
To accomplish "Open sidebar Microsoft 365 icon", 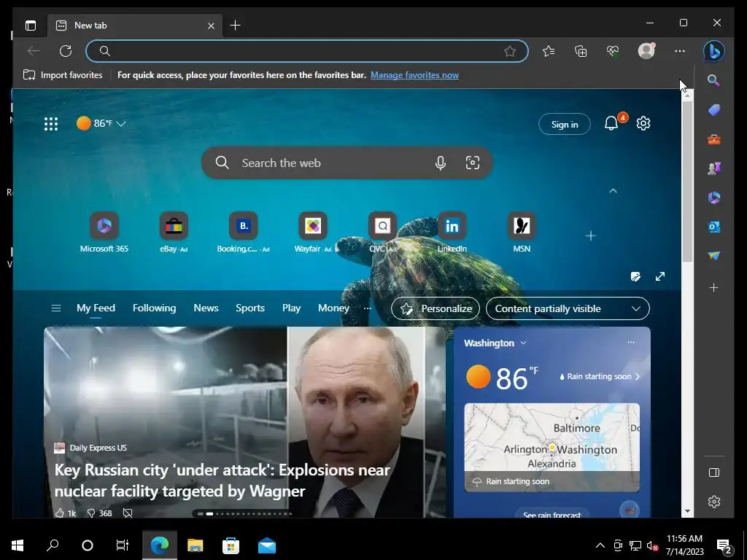I will pyautogui.click(x=713, y=198).
